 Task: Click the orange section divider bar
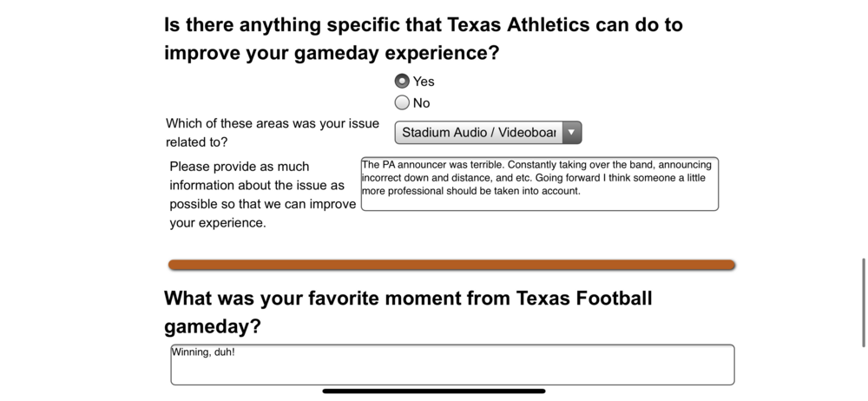tap(451, 265)
